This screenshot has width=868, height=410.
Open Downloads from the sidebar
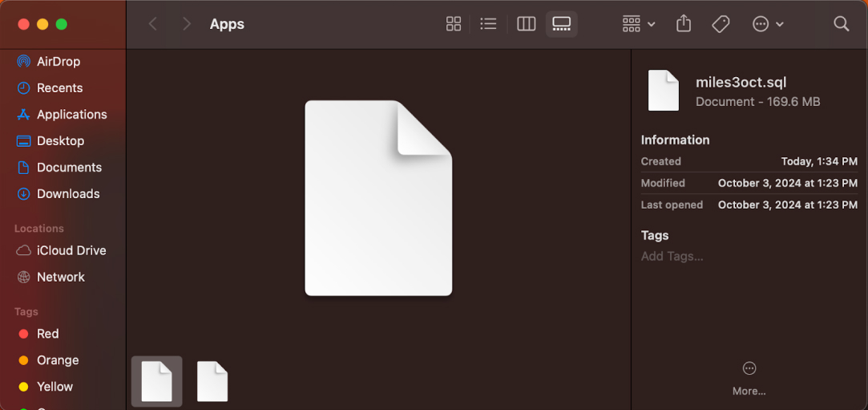[68, 194]
